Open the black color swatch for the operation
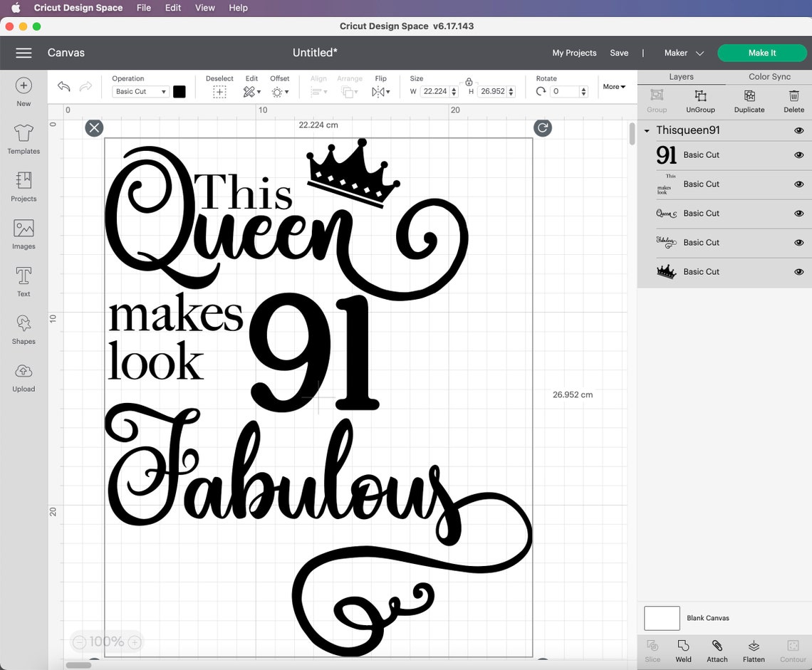The width and height of the screenshot is (812, 670). [179, 91]
